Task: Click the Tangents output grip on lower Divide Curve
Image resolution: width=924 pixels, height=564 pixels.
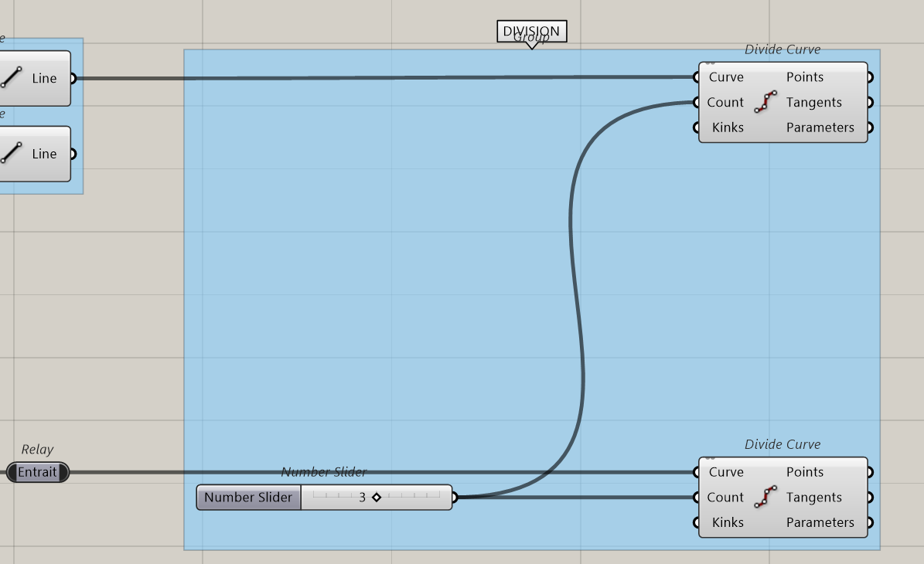Action: pos(870,498)
